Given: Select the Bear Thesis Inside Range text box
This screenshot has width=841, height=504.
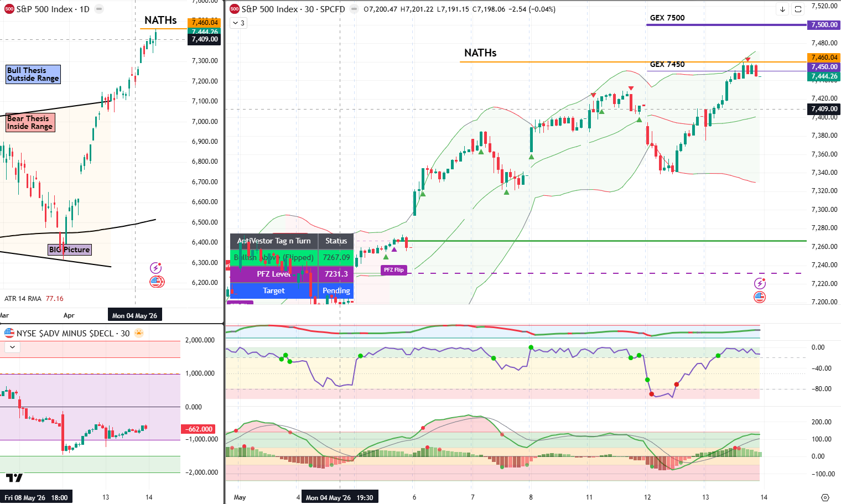Looking at the screenshot, I should coord(30,122).
